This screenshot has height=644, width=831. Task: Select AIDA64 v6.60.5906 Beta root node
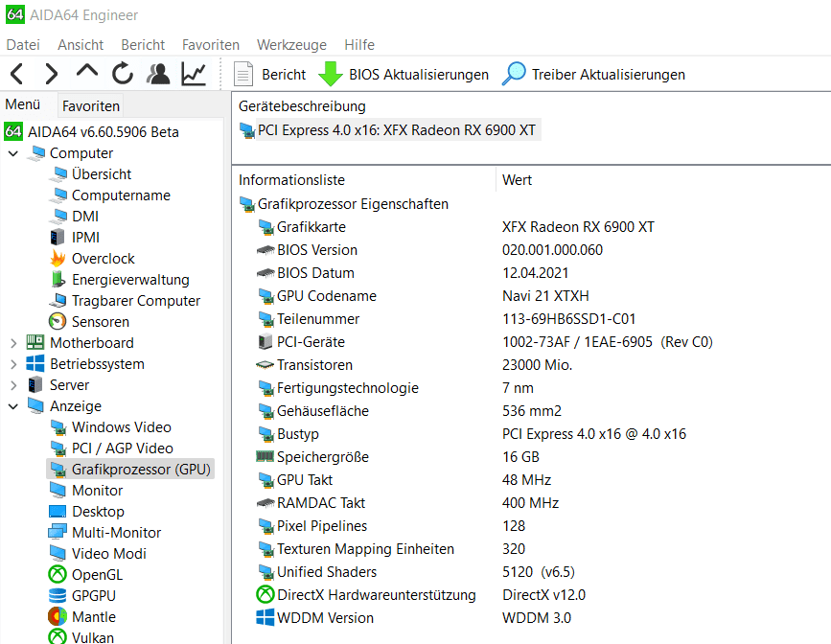103,131
